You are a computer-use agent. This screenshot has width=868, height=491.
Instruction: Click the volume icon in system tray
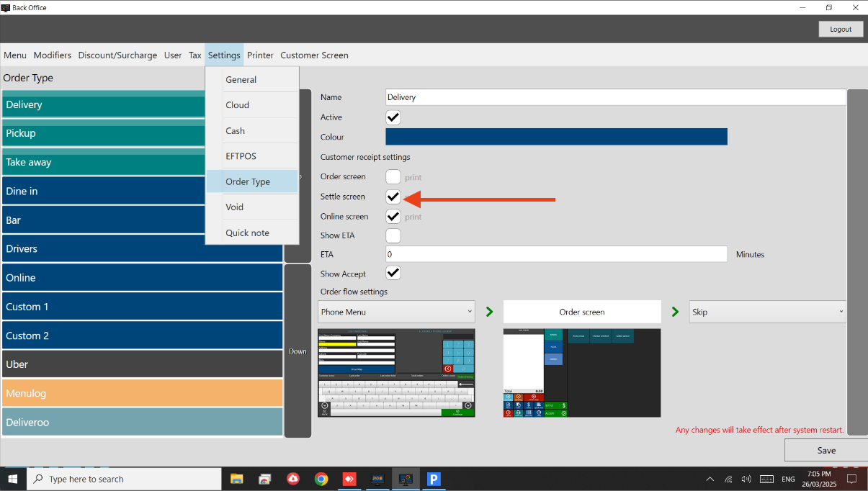pyautogui.click(x=746, y=479)
